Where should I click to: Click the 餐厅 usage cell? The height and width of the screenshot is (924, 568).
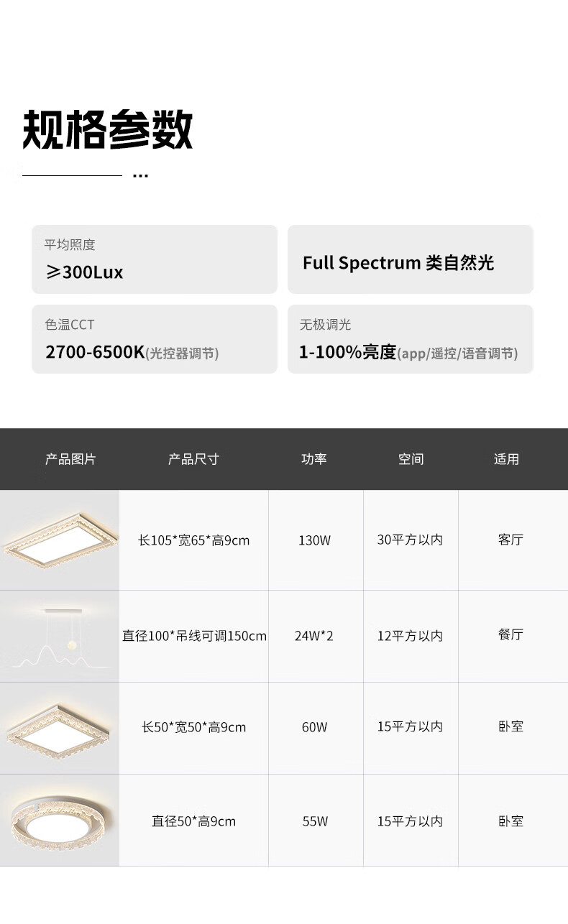pos(510,634)
